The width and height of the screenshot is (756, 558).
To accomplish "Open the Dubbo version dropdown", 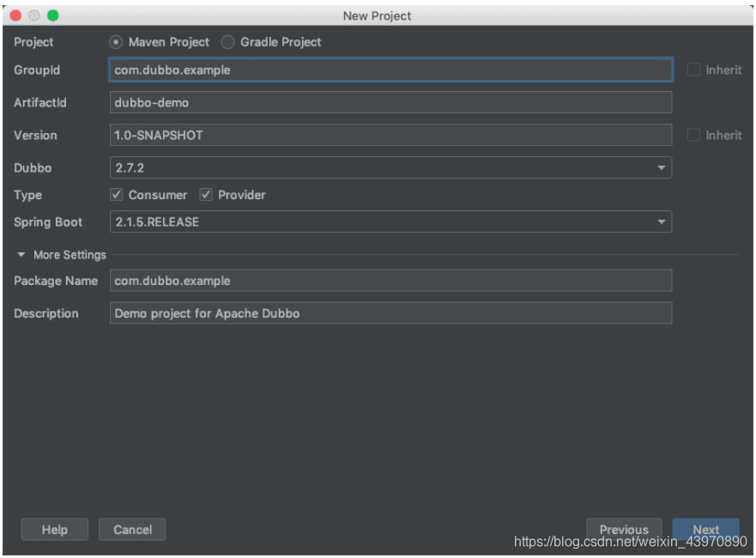I will tap(390, 168).
